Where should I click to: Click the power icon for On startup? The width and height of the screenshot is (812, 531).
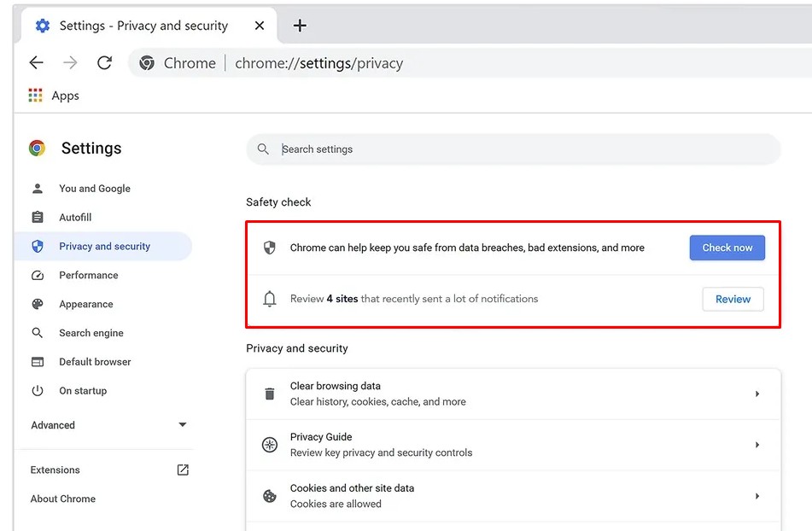(x=38, y=391)
